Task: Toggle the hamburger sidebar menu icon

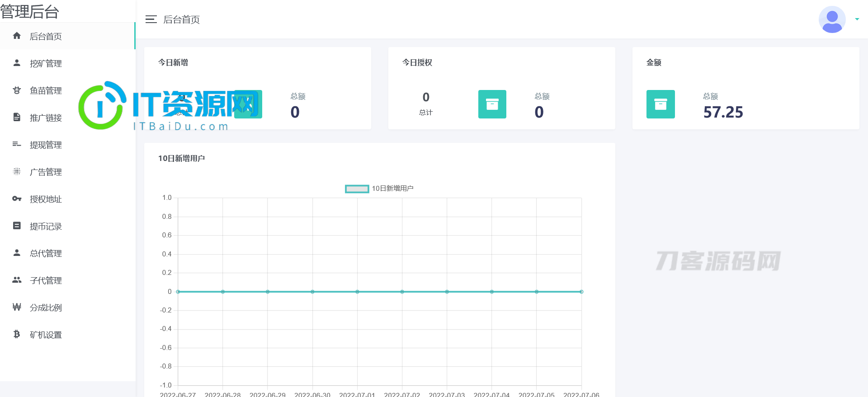Action: tap(151, 19)
